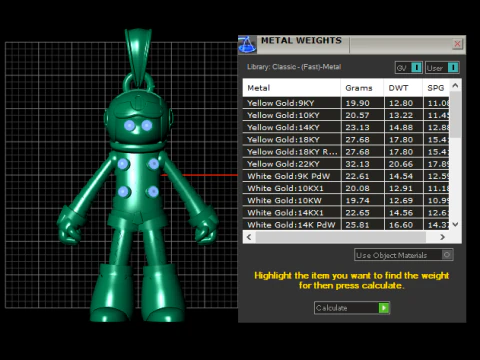
Task: Select the White Gold:14KX1 row
Action: click(x=346, y=213)
